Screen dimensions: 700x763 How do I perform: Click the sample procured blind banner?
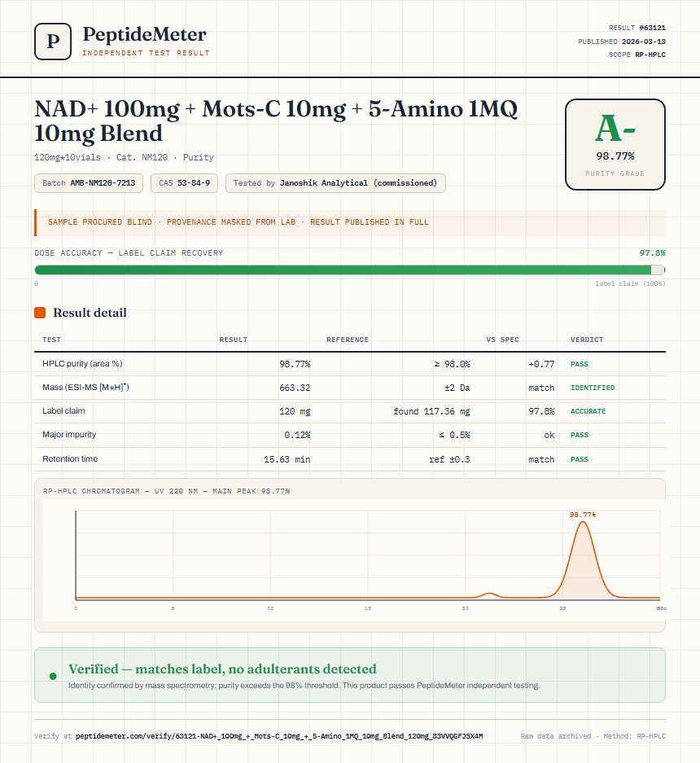pyautogui.click(x=350, y=222)
